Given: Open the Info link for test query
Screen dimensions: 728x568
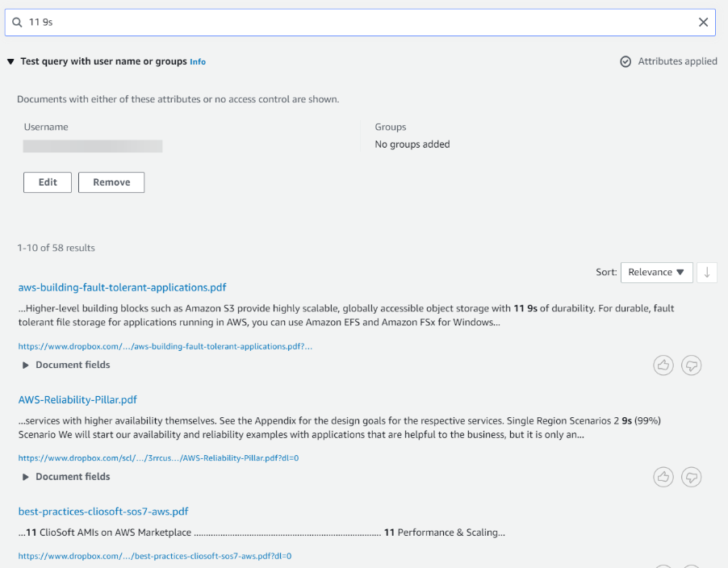Looking at the screenshot, I should tap(197, 61).
